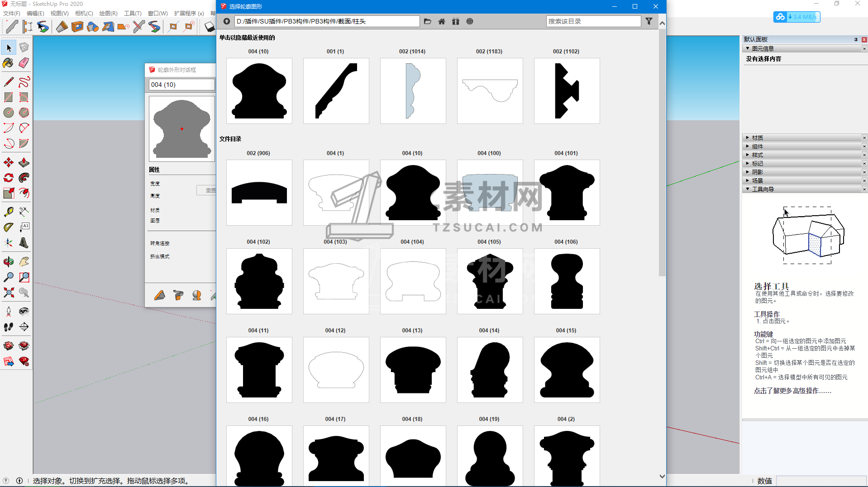Viewport: 868px width, 487px height.
Task: Click the Zoom Extents tool
Action: [8, 293]
